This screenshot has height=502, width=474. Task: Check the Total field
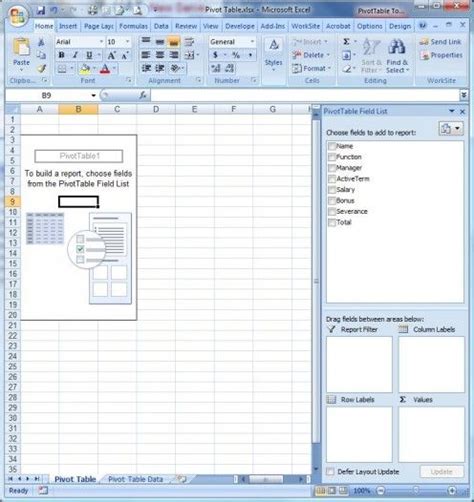click(x=332, y=223)
